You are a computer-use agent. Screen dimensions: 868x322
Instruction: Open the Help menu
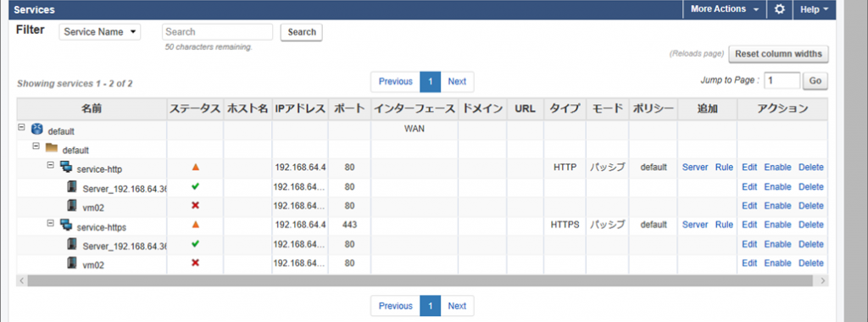click(x=814, y=9)
